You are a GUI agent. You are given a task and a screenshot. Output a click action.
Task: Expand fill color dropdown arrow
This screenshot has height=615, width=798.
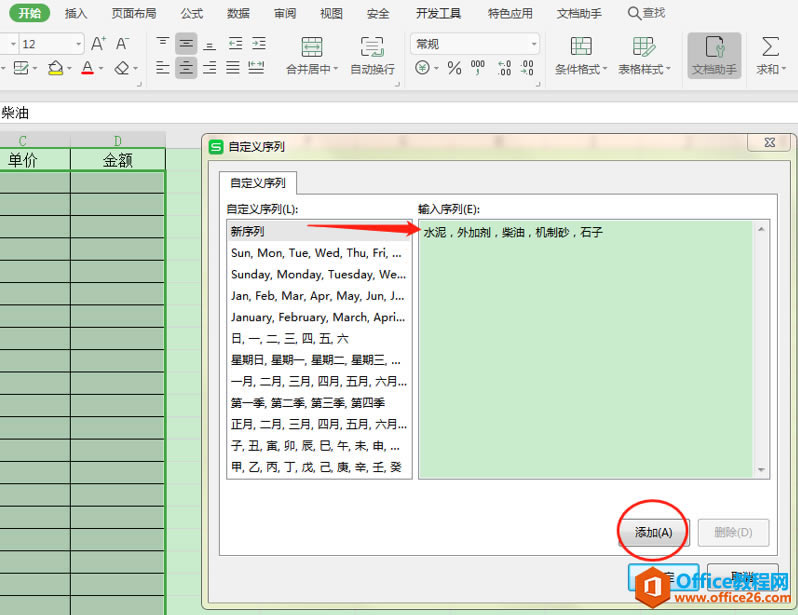[69, 68]
